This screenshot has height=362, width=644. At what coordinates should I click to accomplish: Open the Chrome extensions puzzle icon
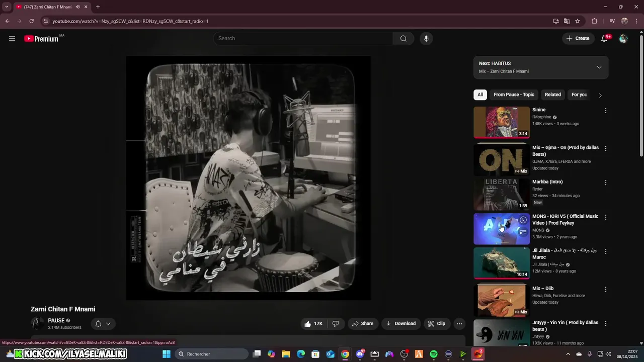pos(595,21)
